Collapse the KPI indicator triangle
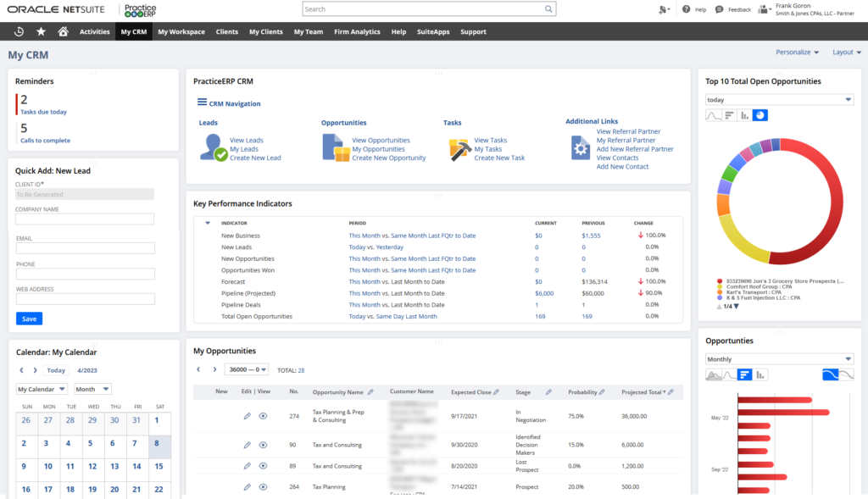This screenshot has height=499, width=868. [x=208, y=223]
